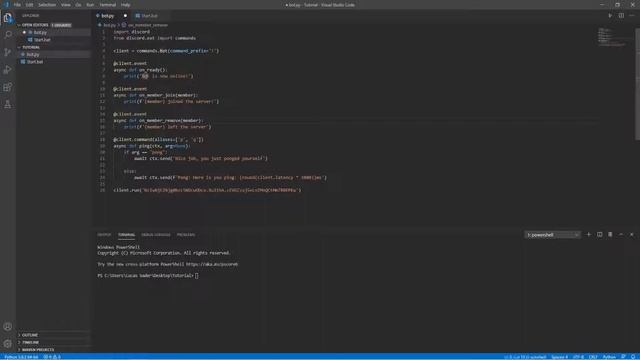The width and height of the screenshot is (640, 360).
Task: Add a new terminal with plus icon
Action: tap(589, 235)
